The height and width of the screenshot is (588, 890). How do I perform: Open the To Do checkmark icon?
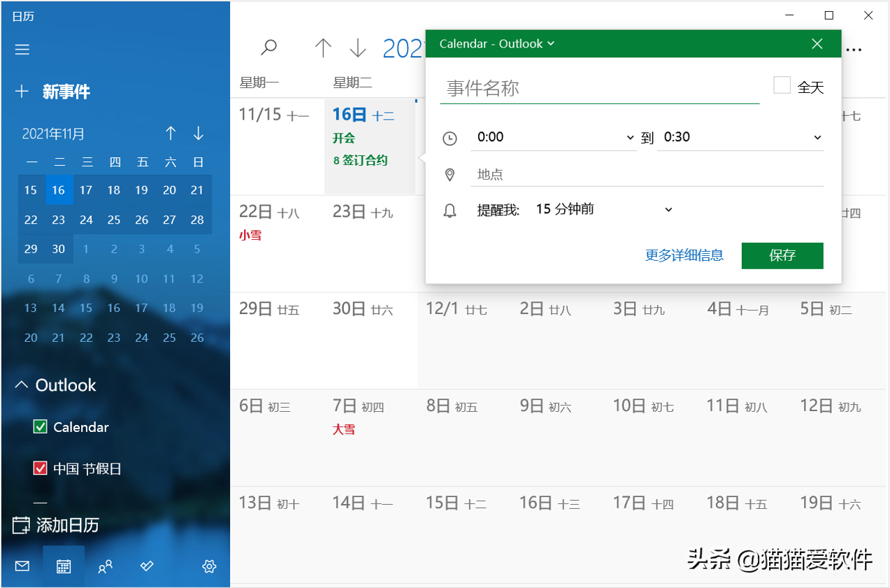[147, 566]
